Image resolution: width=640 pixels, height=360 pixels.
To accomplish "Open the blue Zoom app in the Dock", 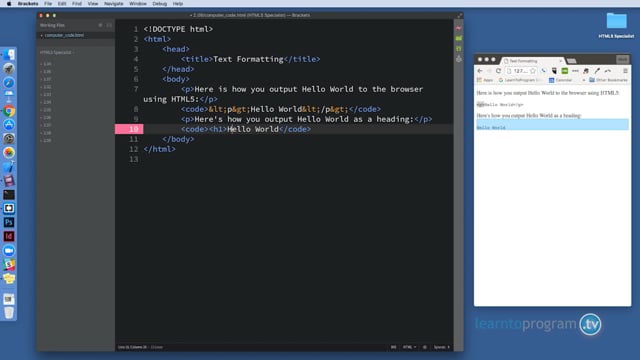I will (x=9, y=251).
